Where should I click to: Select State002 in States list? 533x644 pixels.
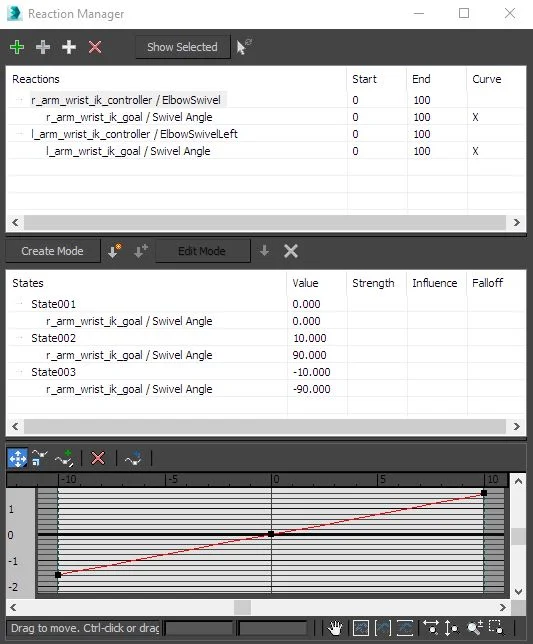[x=53, y=338]
